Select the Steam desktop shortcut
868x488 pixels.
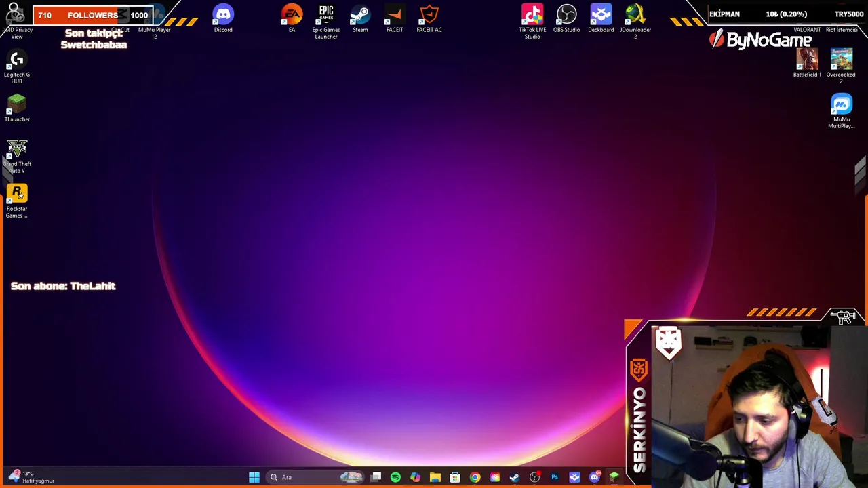click(360, 19)
